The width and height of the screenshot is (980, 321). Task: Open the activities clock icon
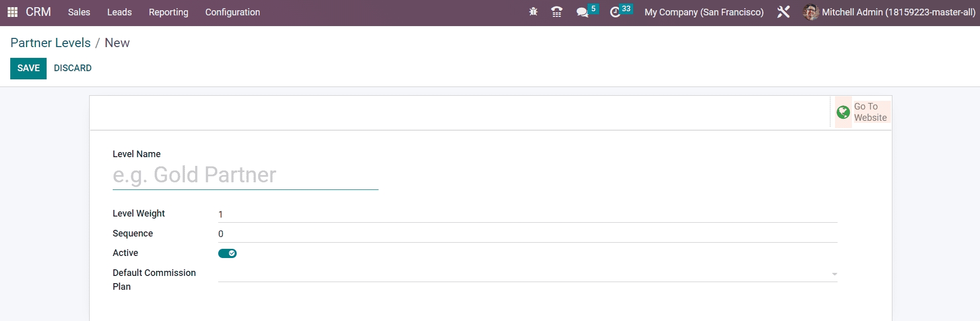pos(615,12)
